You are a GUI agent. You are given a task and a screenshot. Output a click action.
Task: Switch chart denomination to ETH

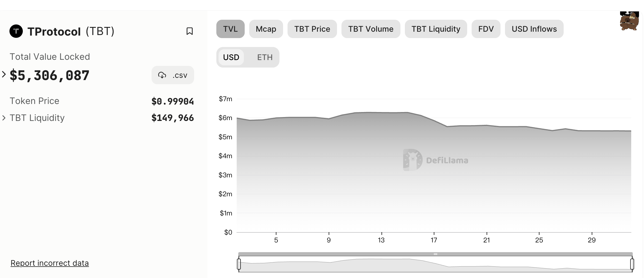tap(264, 57)
